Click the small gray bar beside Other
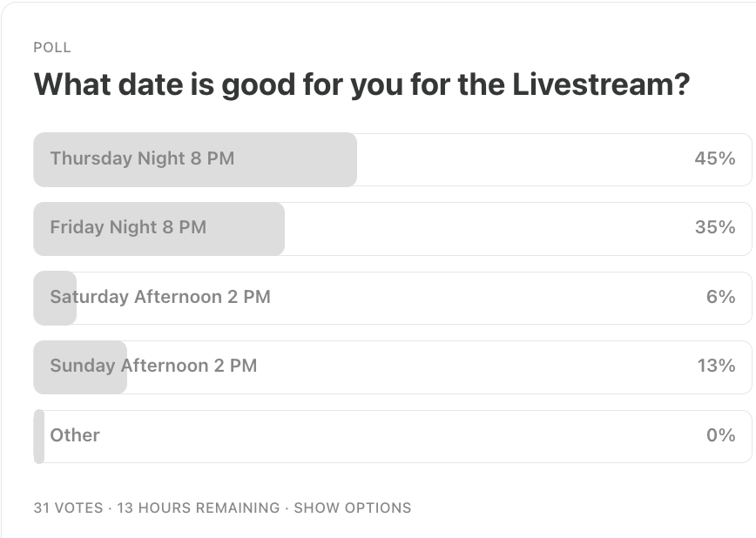756x538 pixels. click(39, 436)
